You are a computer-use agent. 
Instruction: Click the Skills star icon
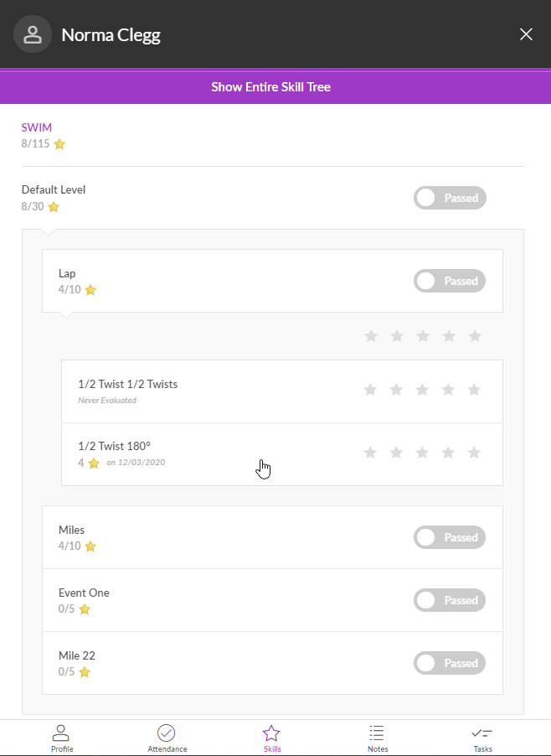click(271, 733)
